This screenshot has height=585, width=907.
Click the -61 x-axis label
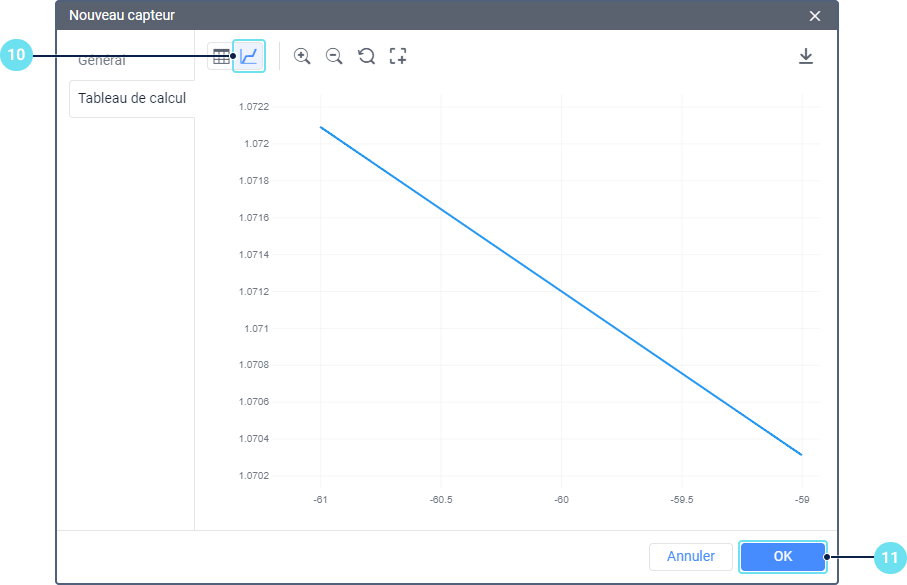click(320, 499)
